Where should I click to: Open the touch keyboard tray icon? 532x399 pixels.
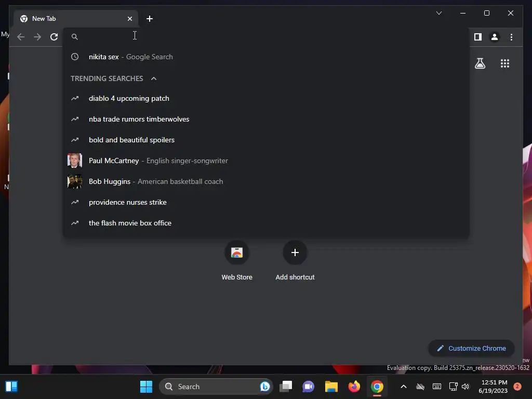[x=436, y=387]
